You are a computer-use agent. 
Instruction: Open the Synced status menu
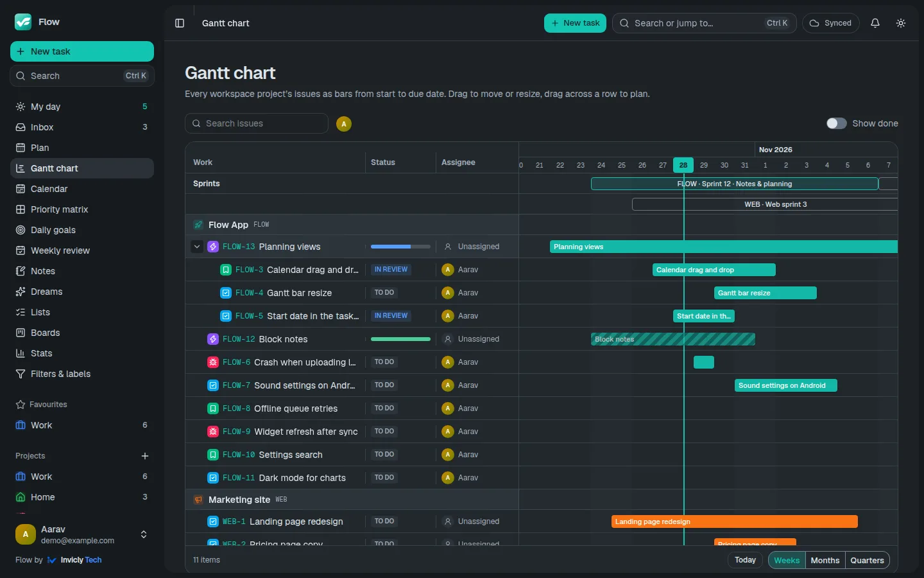coord(831,23)
